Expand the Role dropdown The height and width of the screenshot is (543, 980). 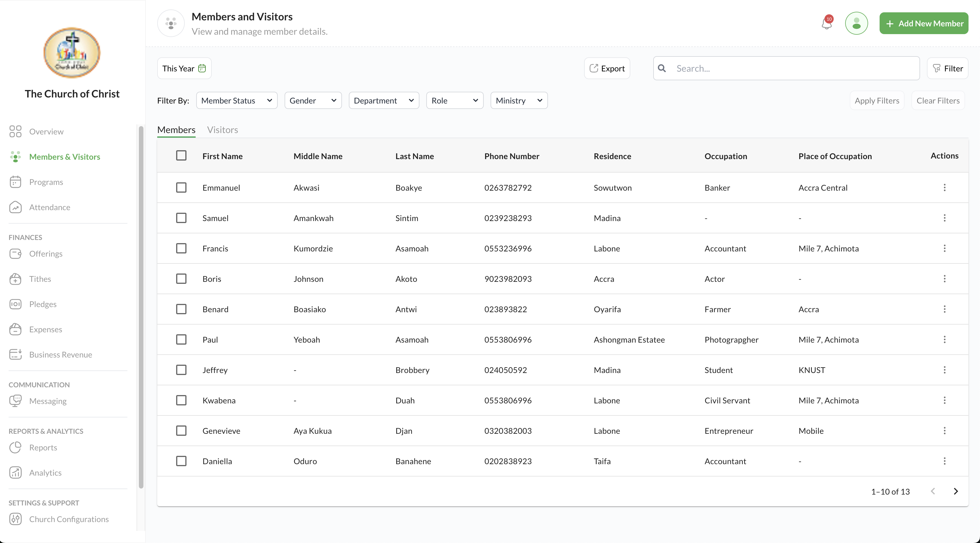[x=455, y=100]
